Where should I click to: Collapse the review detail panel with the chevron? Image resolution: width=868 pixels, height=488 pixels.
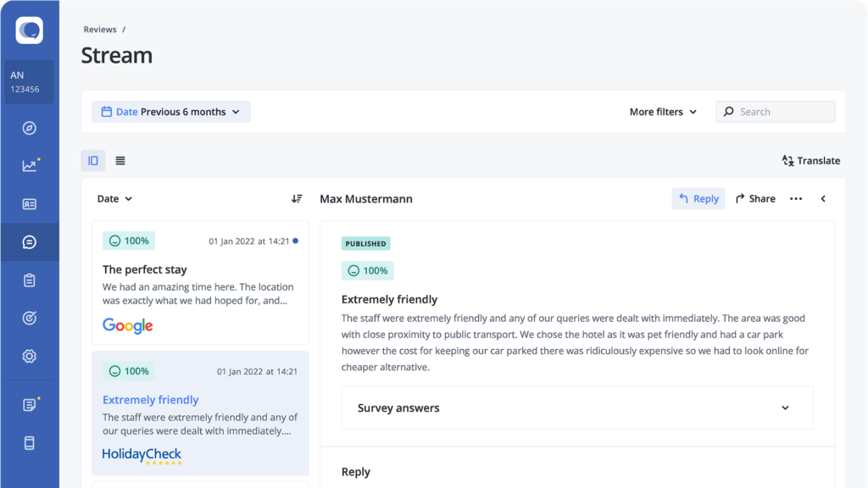tap(823, 198)
